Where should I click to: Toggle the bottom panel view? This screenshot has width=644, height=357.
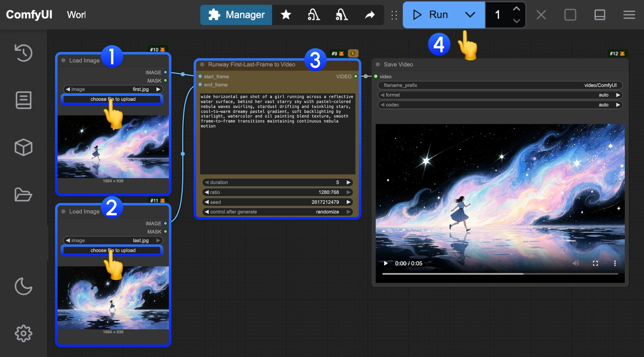pos(599,15)
